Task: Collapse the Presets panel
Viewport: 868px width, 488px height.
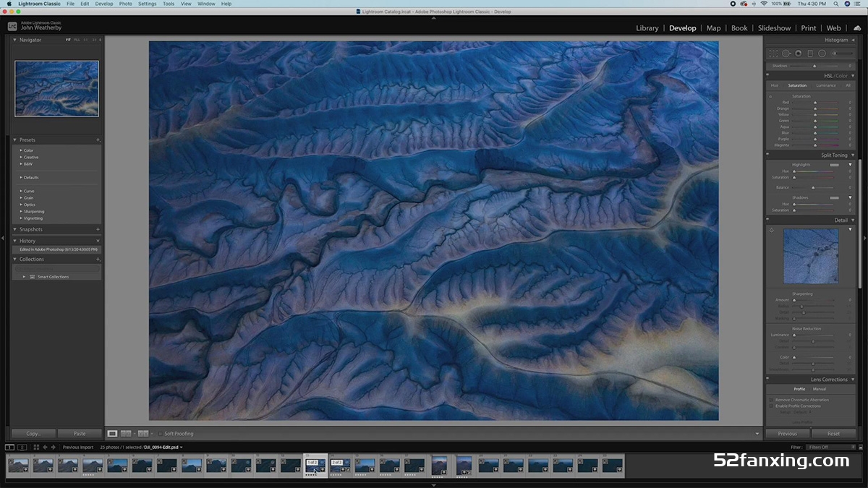Action: coord(15,140)
